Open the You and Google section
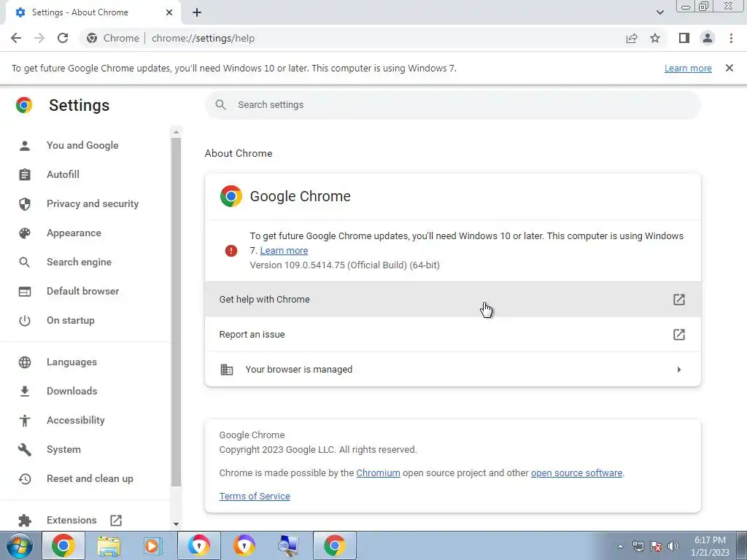Image resolution: width=747 pixels, height=560 pixels. pyautogui.click(x=82, y=145)
